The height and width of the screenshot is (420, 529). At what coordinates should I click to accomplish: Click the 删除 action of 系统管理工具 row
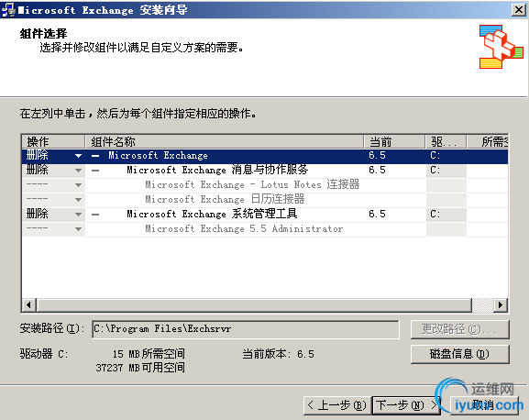pyautogui.click(x=38, y=214)
